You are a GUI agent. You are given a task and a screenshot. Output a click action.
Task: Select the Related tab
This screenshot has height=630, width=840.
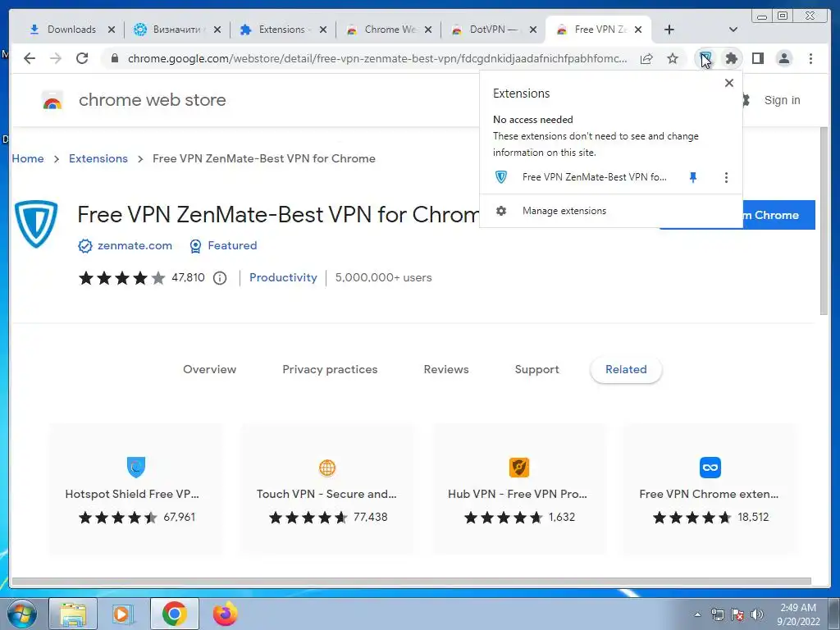626,369
